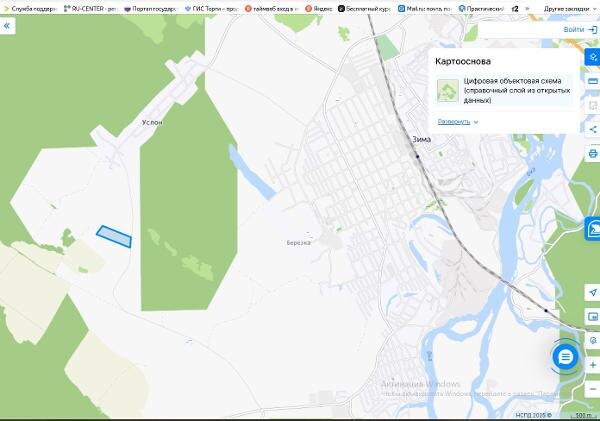Open the RU-CENTER bookmark
This screenshot has height=421, width=600.
coord(90,8)
